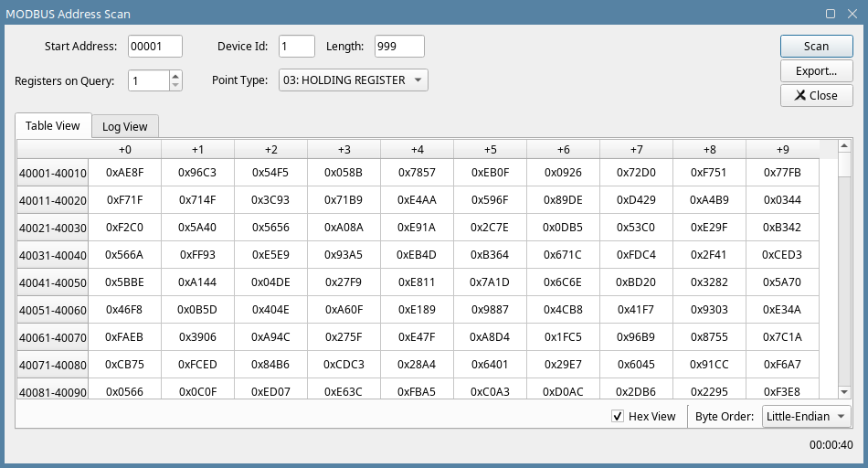868x468 pixels.
Task: Select row header 40021-40030
Action: pos(53,228)
